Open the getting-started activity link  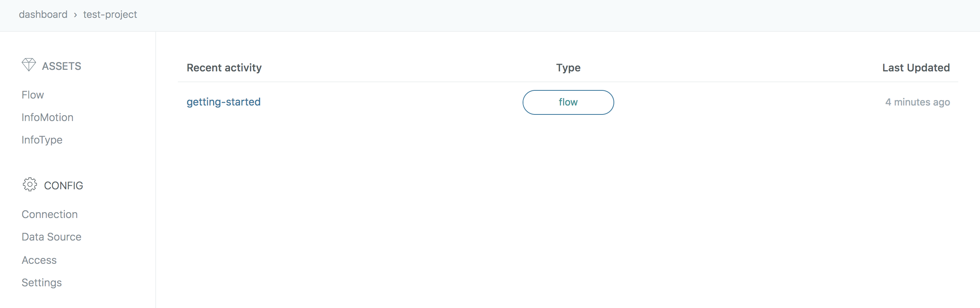pos(224,102)
